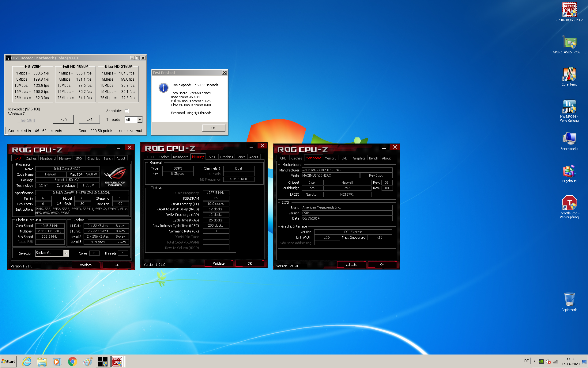
Task: Click the MAXIMUS VII HERO model field
Action: (x=330, y=176)
